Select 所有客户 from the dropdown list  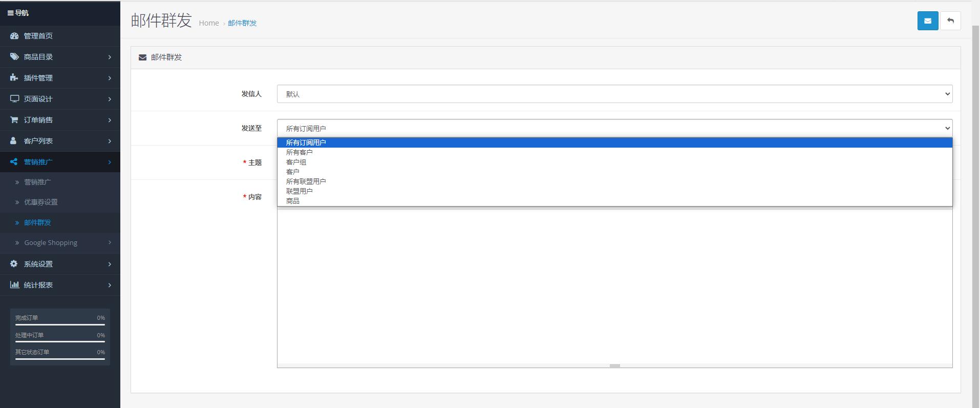tap(300, 152)
